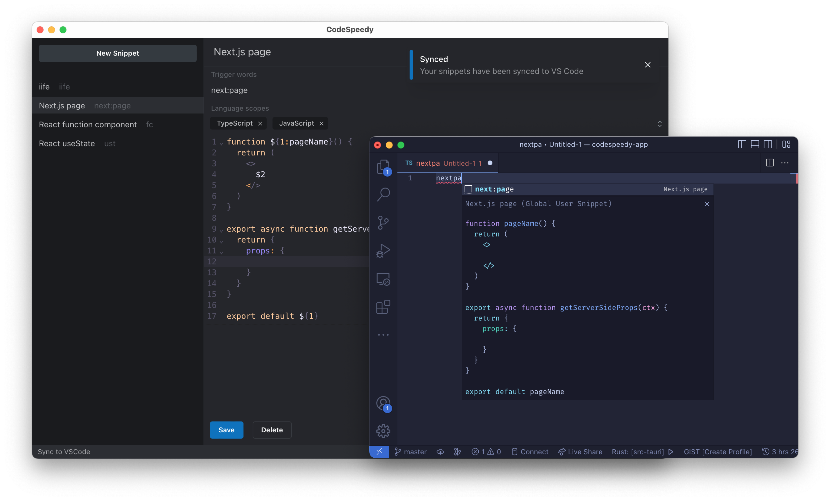831x504 pixels.
Task: Remove the TypeScript language scope
Action: pyautogui.click(x=260, y=123)
